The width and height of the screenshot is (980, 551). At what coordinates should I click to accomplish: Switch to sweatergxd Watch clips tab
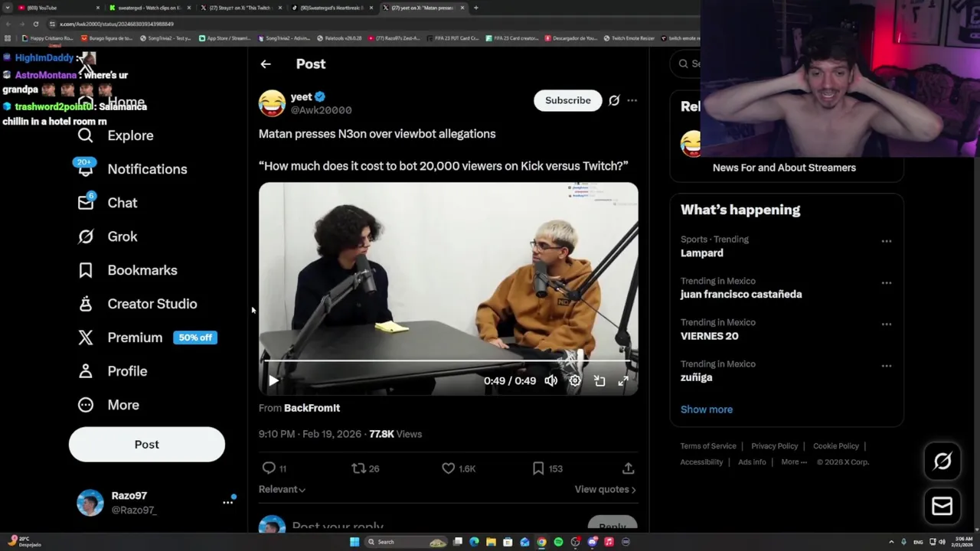pyautogui.click(x=149, y=8)
